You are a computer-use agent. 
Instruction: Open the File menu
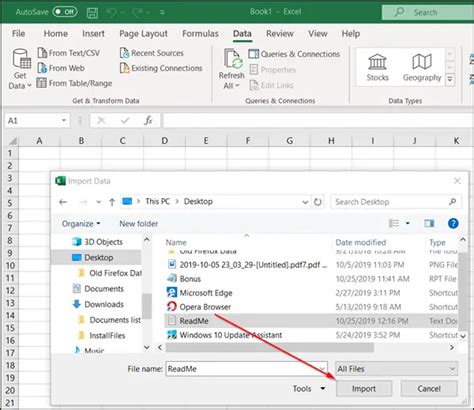18,34
